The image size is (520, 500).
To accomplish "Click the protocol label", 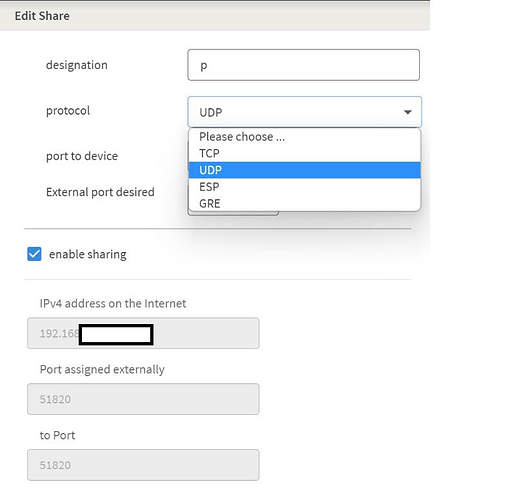I will tap(68, 111).
